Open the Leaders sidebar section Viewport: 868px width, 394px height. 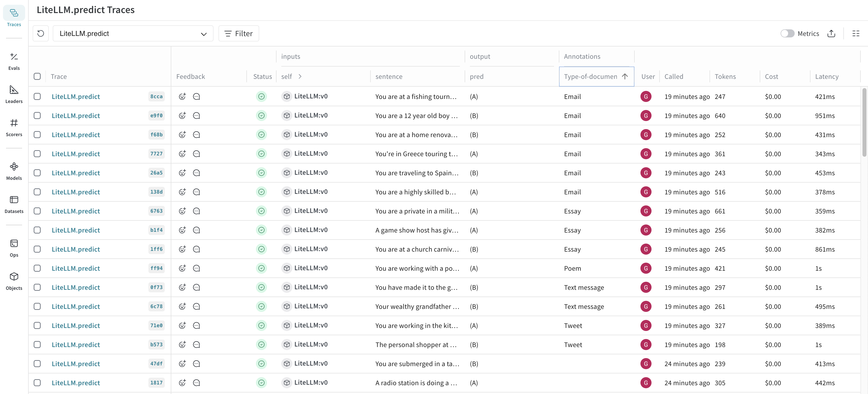click(14, 94)
